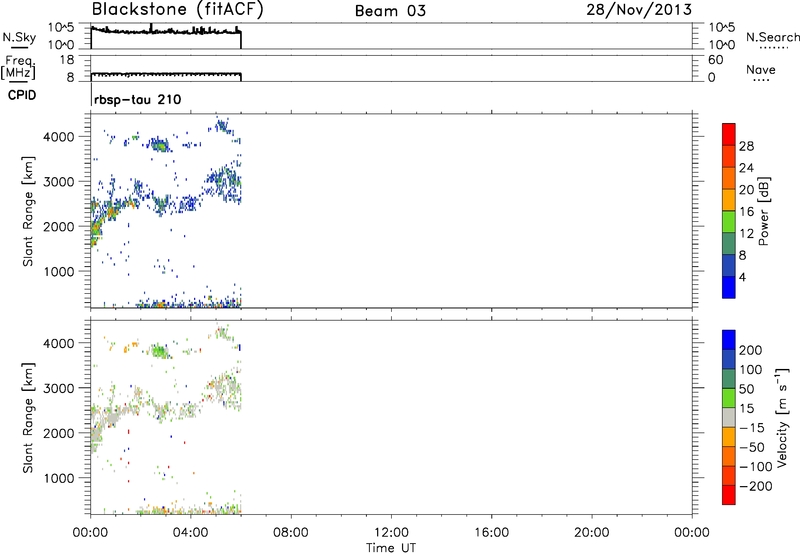Click the 'Slant Range [km]' label of velocity panel
Screen dimensions: 800x554
tap(28, 418)
